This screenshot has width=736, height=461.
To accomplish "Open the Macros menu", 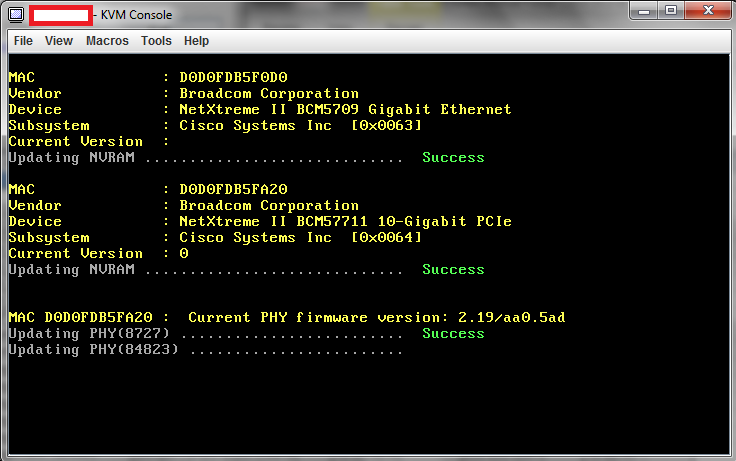I will 107,41.
